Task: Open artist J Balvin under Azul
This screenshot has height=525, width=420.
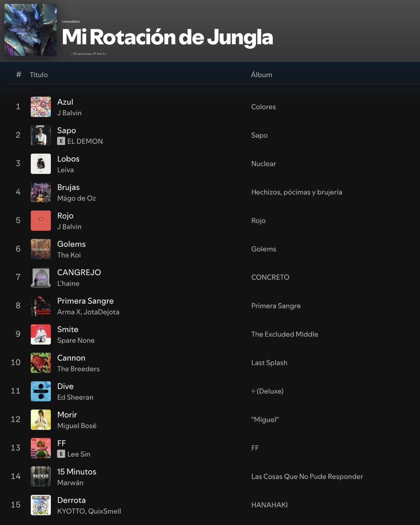Action: [69, 113]
